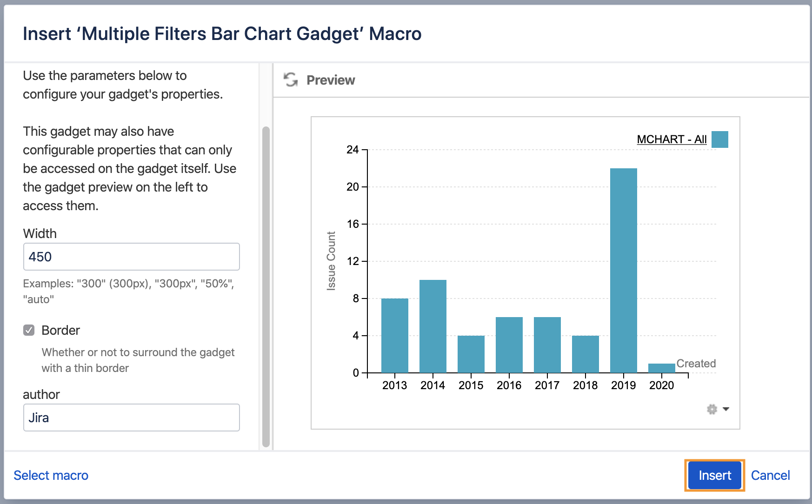The height and width of the screenshot is (504, 812).
Task: Click the MCHART - All legend link
Action: pos(672,139)
